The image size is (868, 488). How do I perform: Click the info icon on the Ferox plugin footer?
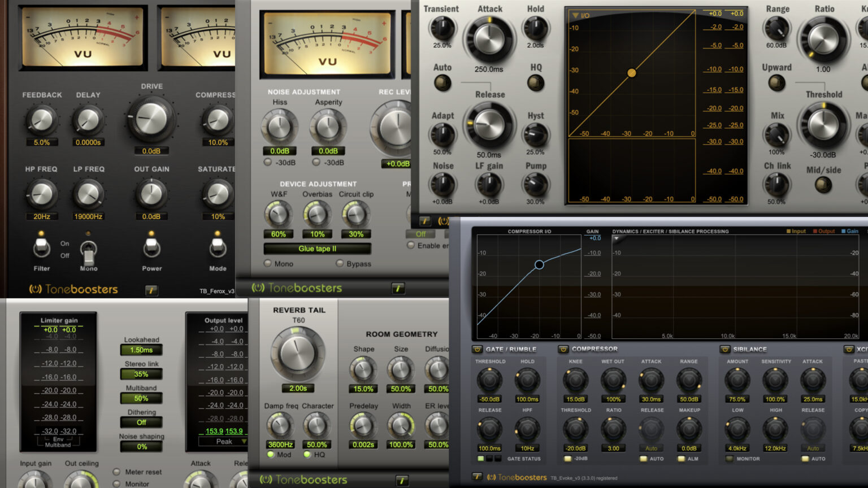(151, 290)
